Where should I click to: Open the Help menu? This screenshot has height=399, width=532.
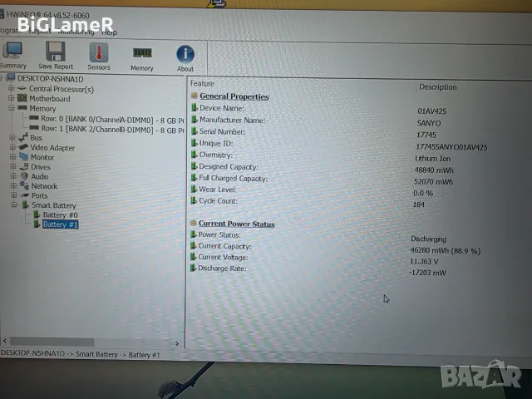[109, 32]
